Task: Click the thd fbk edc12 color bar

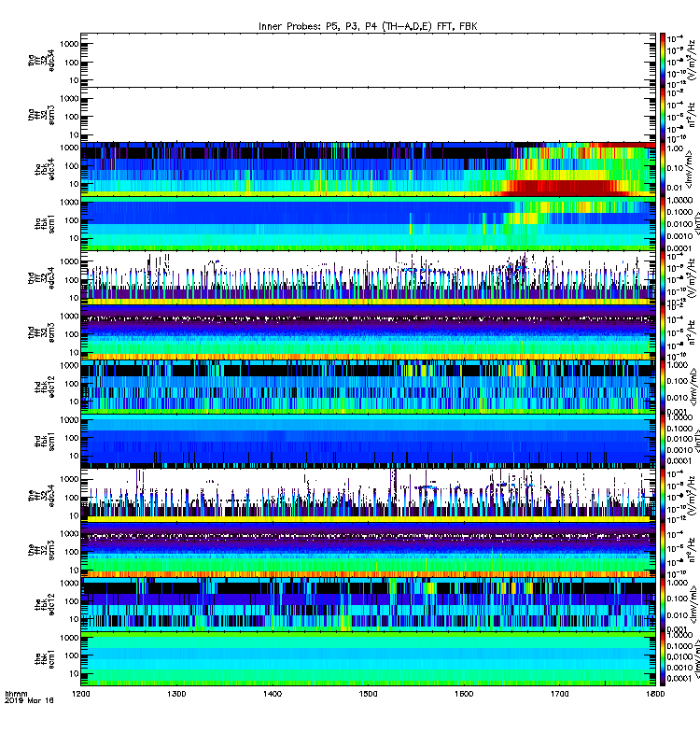Action: click(x=662, y=387)
